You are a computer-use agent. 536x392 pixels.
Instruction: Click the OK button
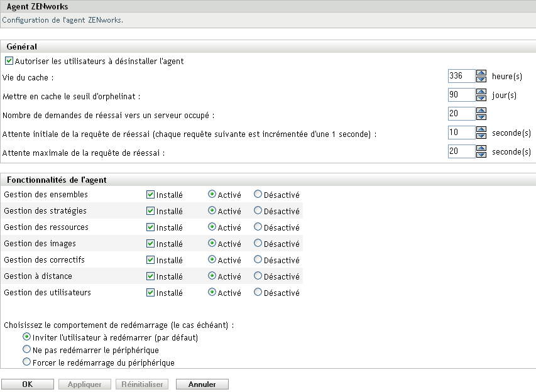tap(27, 383)
